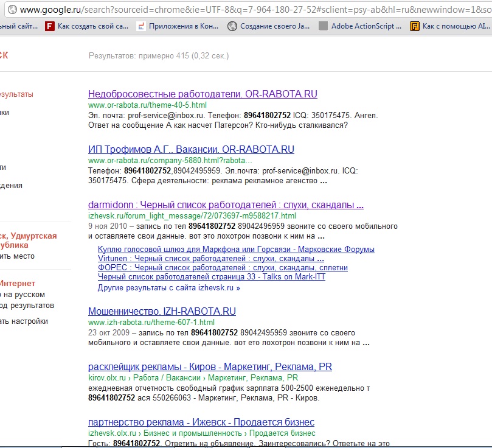Open the Adobe ActionScript bookmark icon

coord(323,26)
